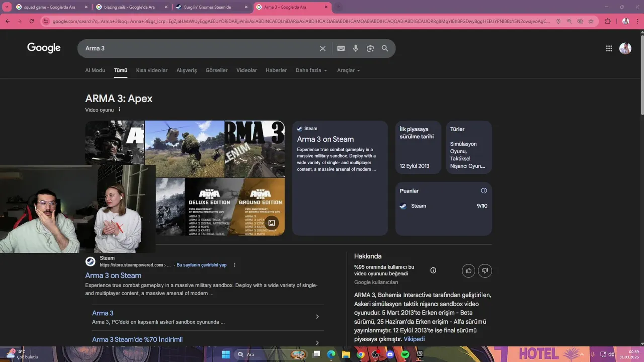Go back to the previous page
This screenshot has height=362, width=644.
coord(7,21)
